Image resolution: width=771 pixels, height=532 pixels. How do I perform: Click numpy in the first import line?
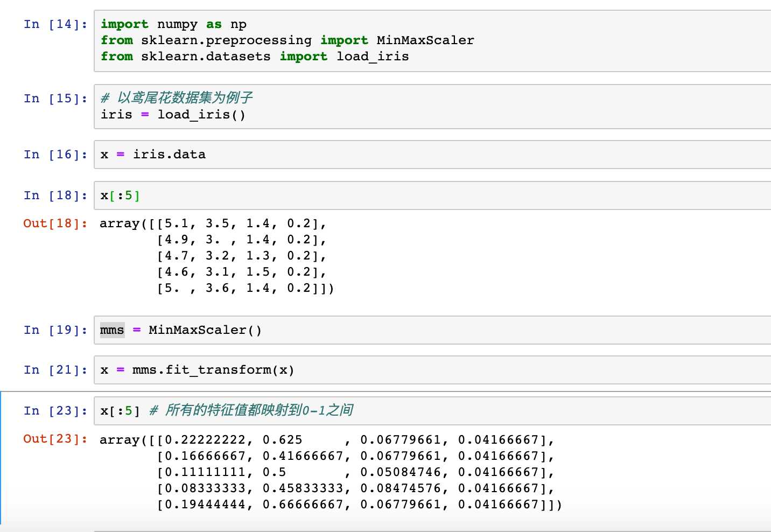[177, 25]
